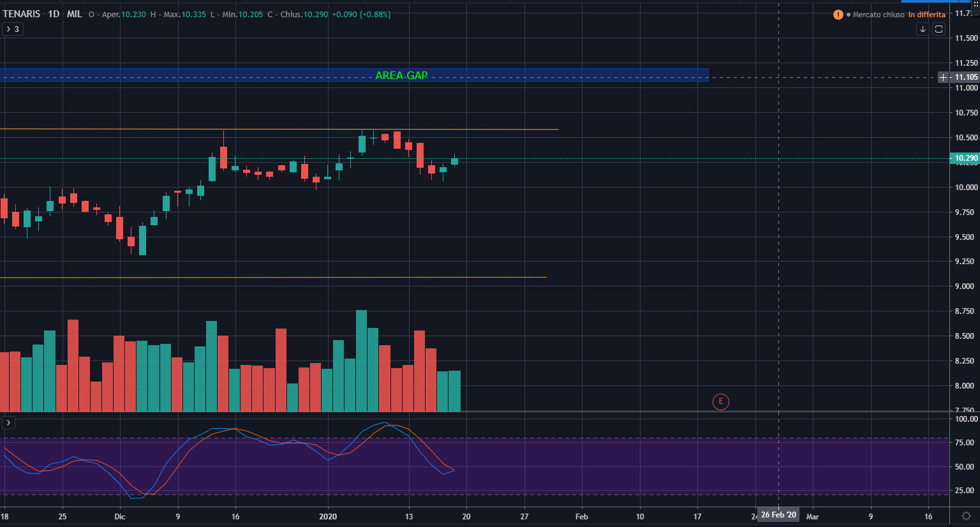Open chart settings gear at the bottom-right corner
This screenshot has height=527, width=980.
[967, 516]
